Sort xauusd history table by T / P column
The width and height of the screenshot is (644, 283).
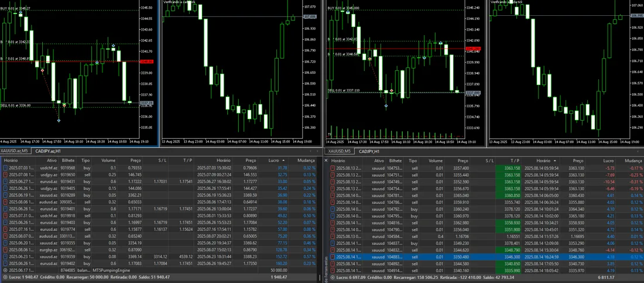click(x=515, y=161)
